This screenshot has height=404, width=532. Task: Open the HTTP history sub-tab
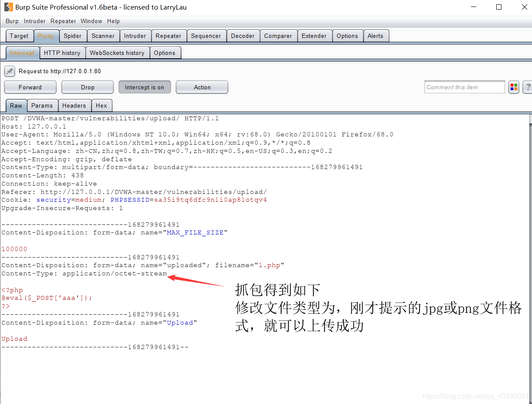tap(62, 53)
